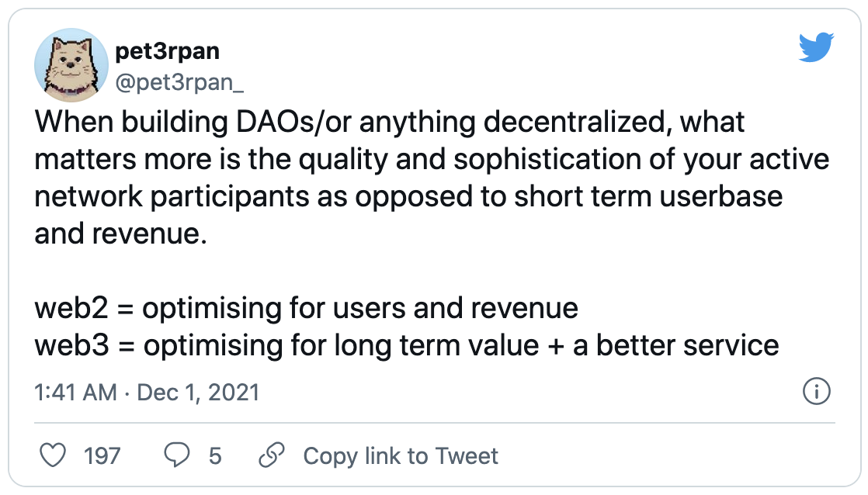Click the line starting with web2
This screenshot has height=495, width=868.
tap(307, 308)
